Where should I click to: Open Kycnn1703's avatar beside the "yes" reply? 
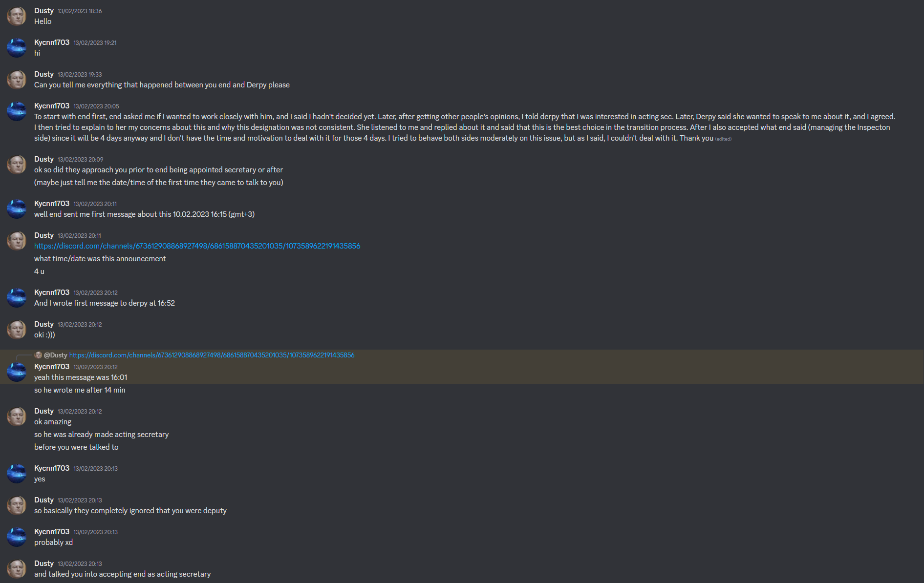click(17, 474)
